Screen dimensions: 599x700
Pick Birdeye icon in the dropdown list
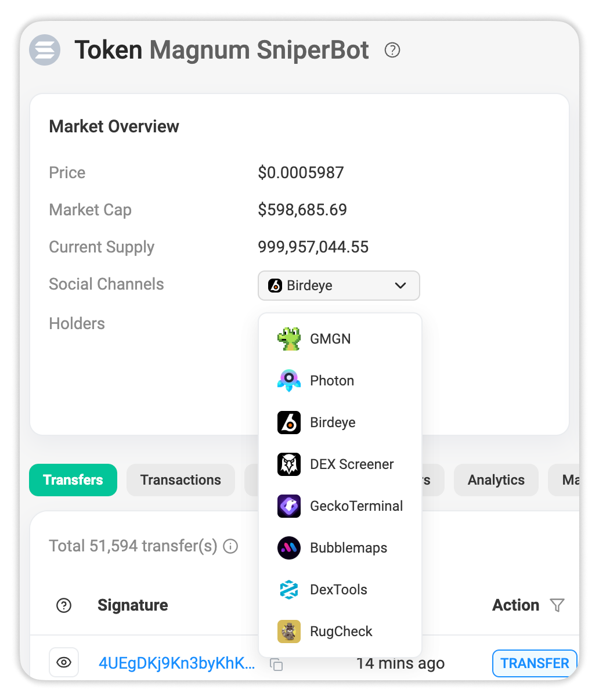288,423
